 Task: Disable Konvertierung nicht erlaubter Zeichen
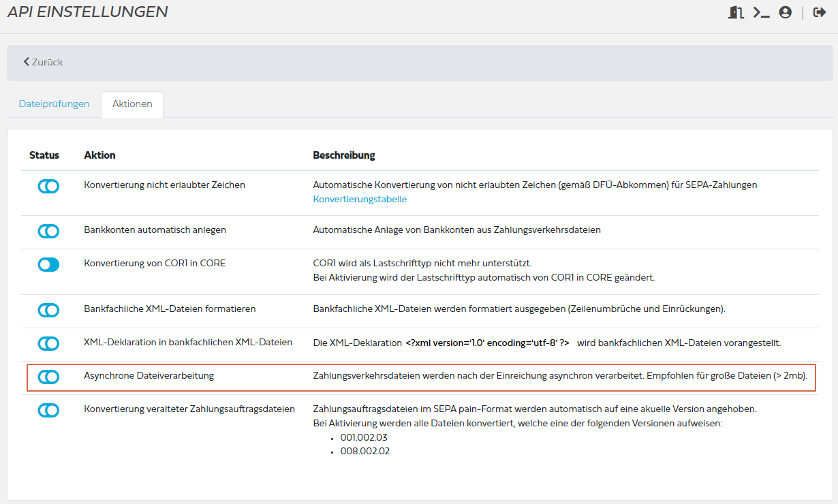pos(48,185)
